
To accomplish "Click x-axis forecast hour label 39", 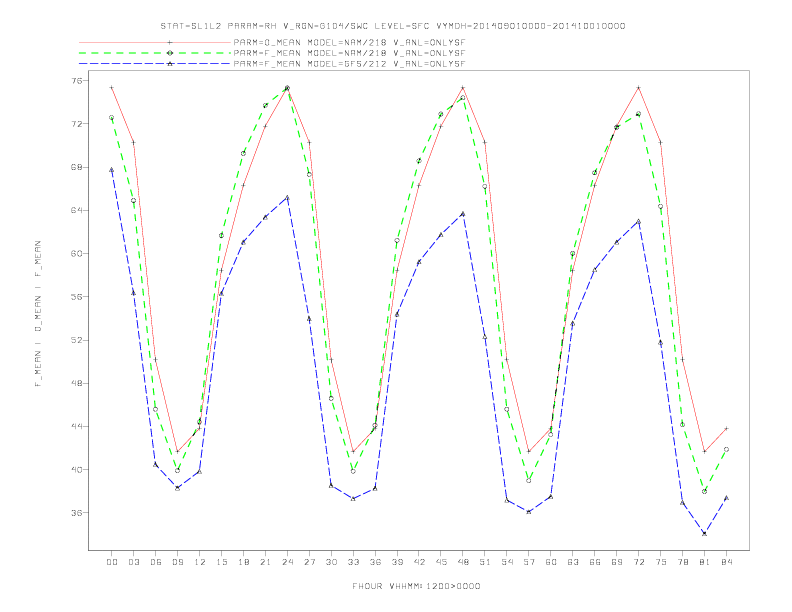I will [x=397, y=562].
